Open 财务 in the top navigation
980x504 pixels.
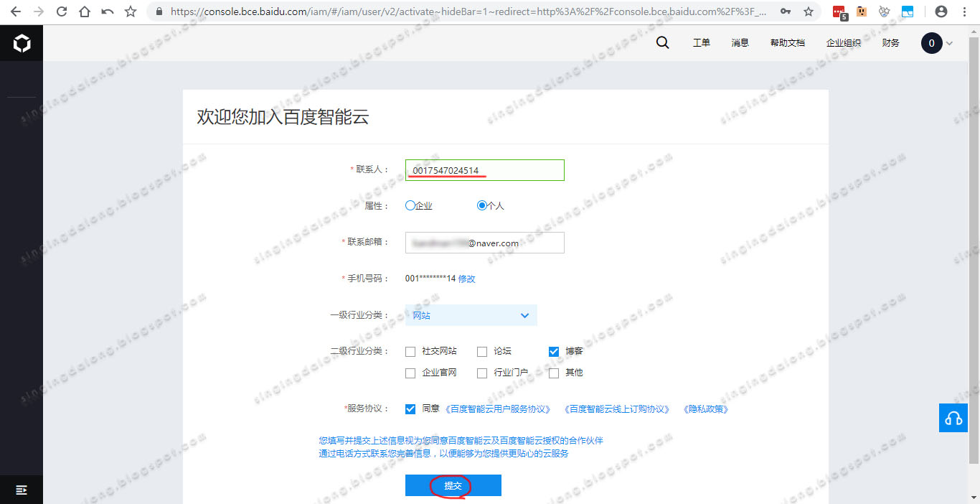point(890,43)
